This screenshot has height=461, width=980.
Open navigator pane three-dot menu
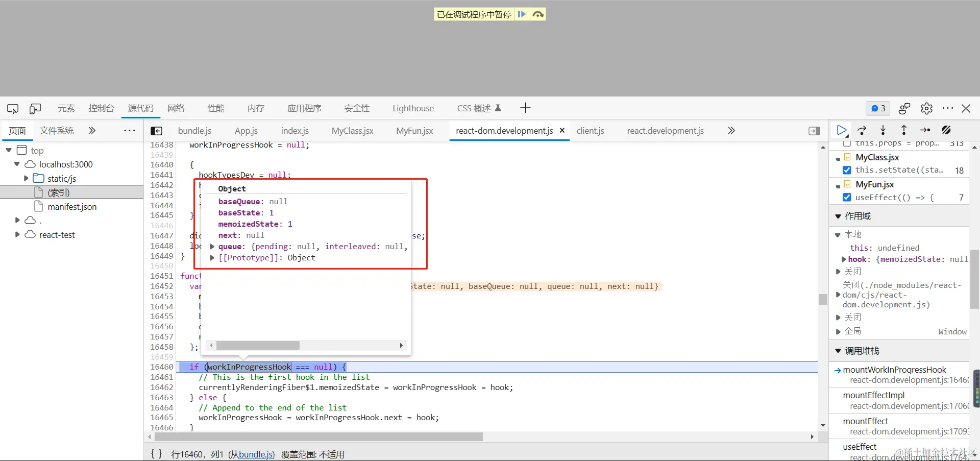[x=130, y=131]
